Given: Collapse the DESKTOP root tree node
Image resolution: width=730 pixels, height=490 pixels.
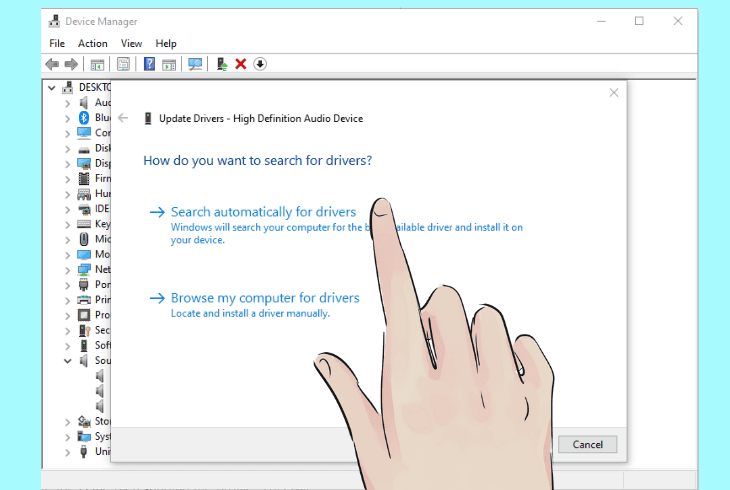Looking at the screenshot, I should pos(52,87).
